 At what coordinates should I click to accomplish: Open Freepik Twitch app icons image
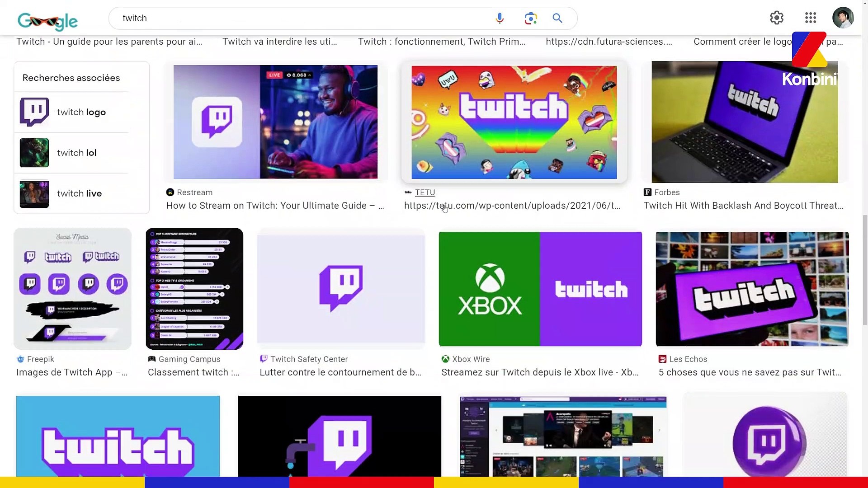coord(72,289)
